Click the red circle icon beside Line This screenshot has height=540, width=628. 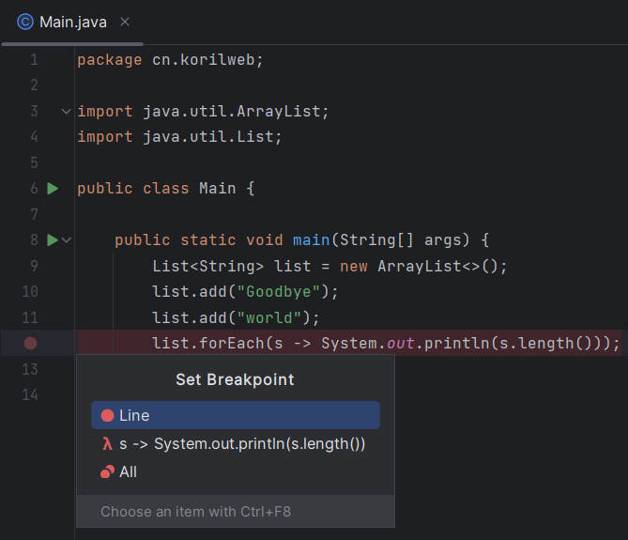coord(107,416)
